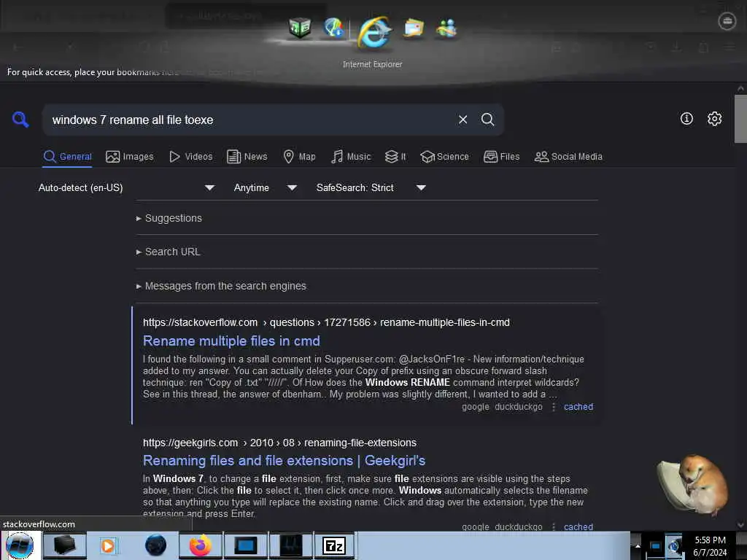The width and height of the screenshot is (747, 560).
Task: Open the blue screen taskbar icon
Action: pyautogui.click(x=245, y=545)
